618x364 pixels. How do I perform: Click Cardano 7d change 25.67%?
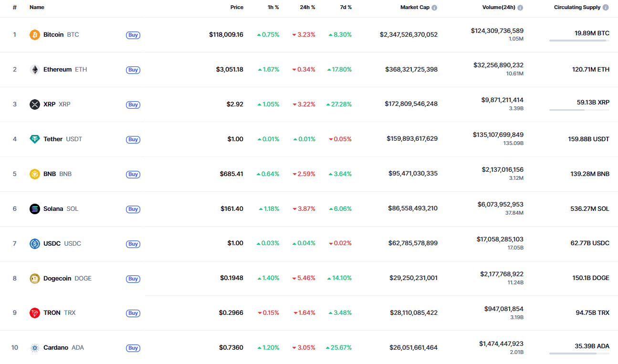click(x=339, y=348)
